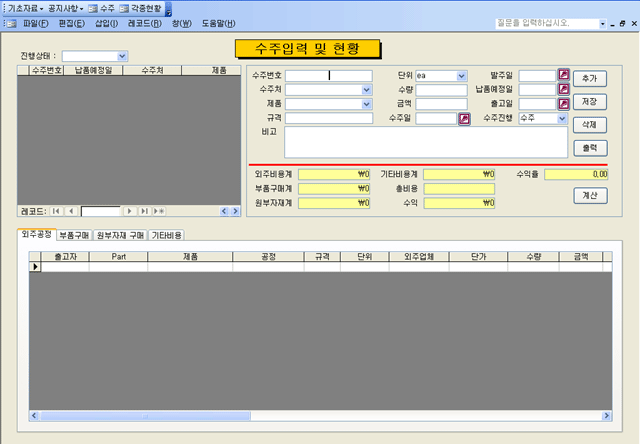Click the 출력 button
Viewport: 640px width, 444px height.
pyautogui.click(x=590, y=148)
